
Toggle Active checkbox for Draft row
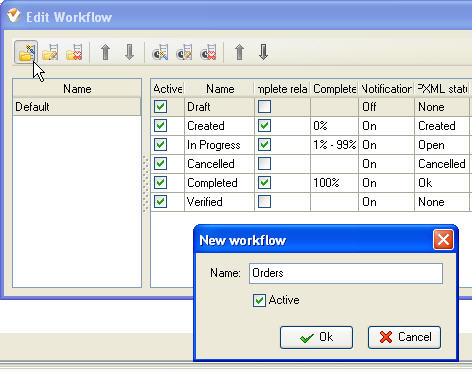pos(160,107)
